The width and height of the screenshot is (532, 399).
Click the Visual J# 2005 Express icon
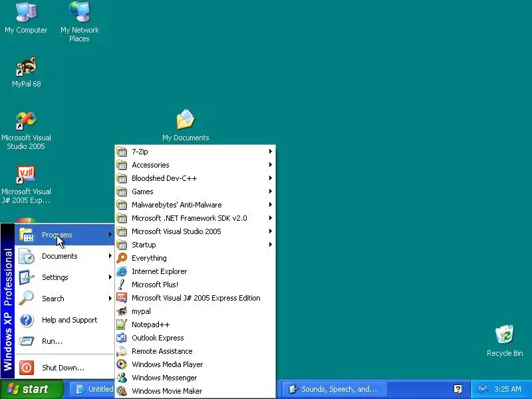[122, 298]
